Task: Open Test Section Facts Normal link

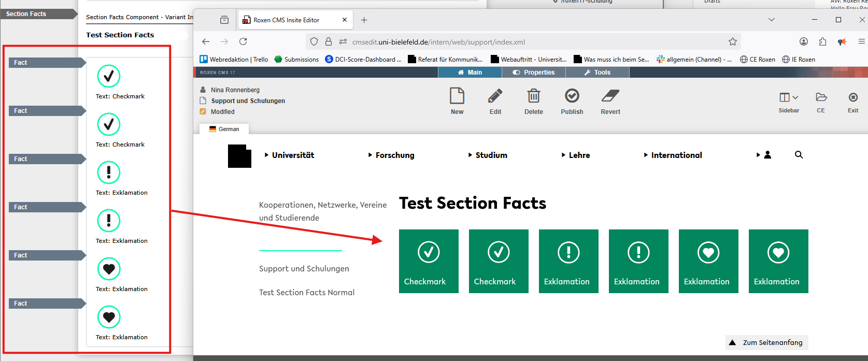Action: click(x=307, y=293)
